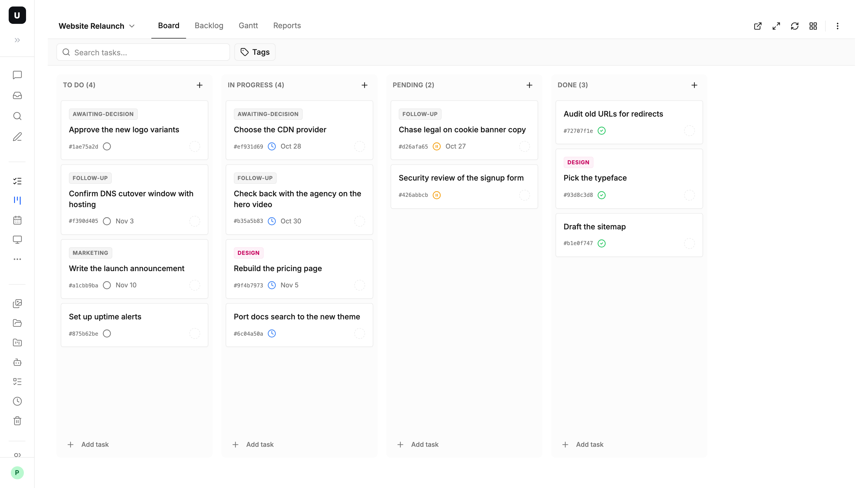The image size is (868, 488).
Task: Toggle done checkmark on Draft the sitemap
Action: [601, 243]
